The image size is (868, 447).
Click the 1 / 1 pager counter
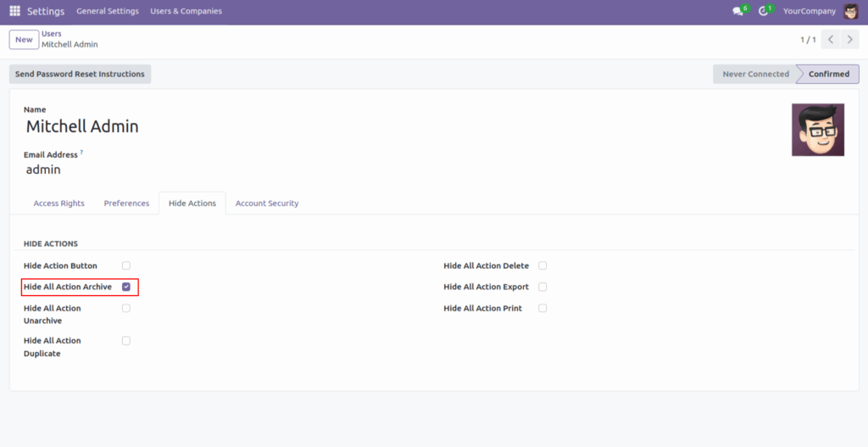(808, 39)
